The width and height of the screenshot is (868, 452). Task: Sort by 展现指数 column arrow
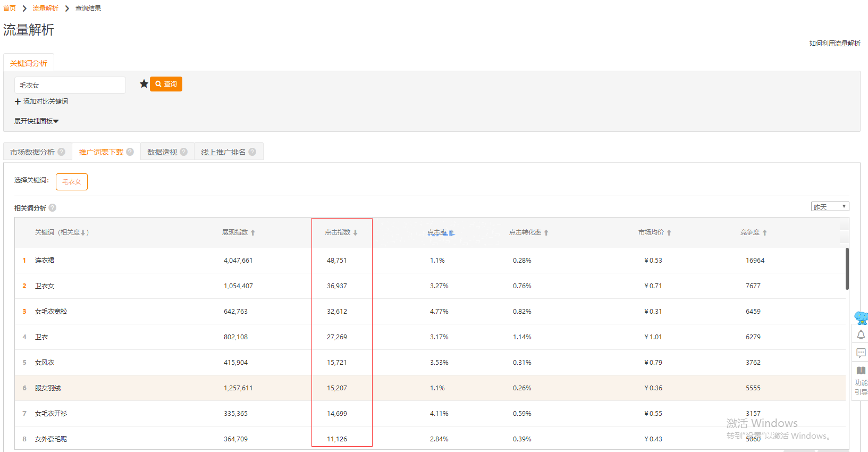coord(253,232)
